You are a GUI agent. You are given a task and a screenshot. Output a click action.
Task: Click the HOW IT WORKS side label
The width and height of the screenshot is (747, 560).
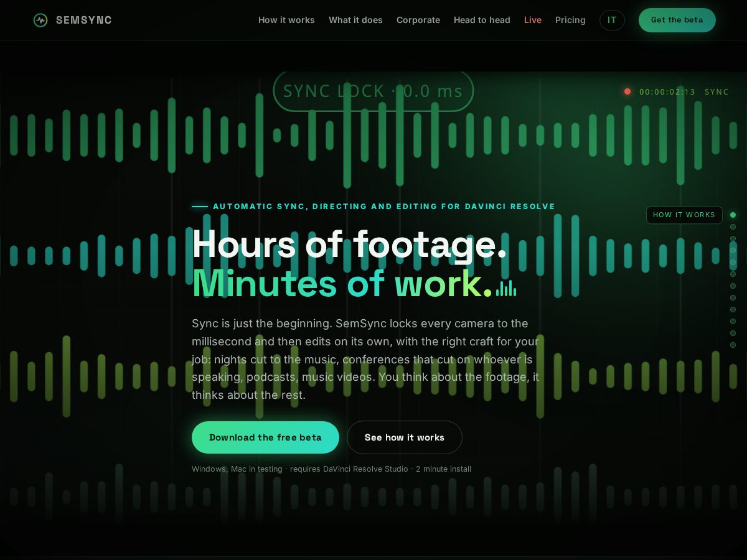(x=684, y=215)
